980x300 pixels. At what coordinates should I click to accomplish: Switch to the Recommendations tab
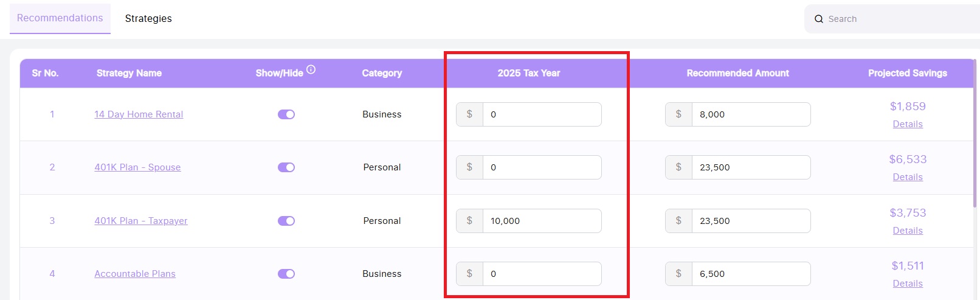[60, 18]
